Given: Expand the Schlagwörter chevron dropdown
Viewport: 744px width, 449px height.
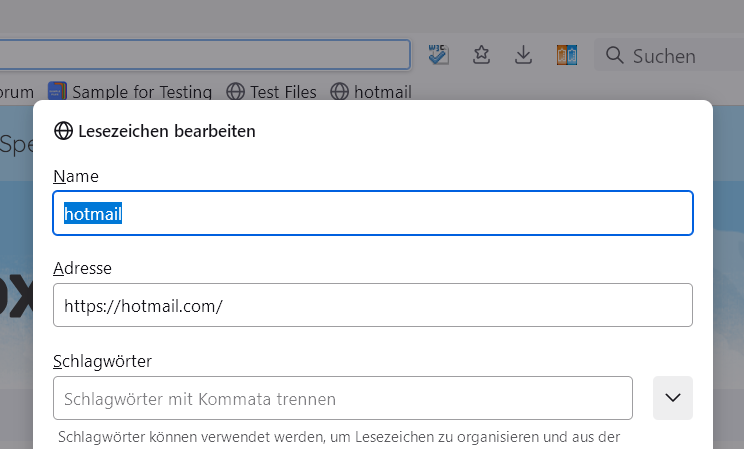Looking at the screenshot, I should [x=673, y=398].
